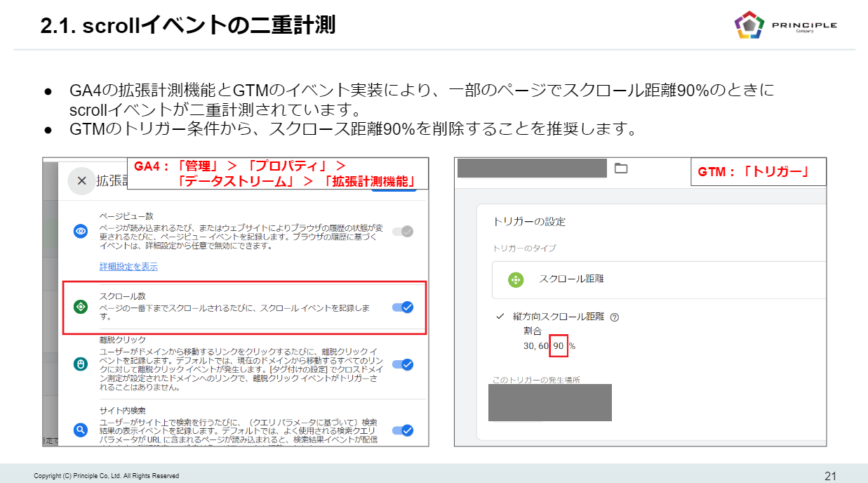
Task: Click the folder icon beside the trigger name
Action: pos(620,168)
